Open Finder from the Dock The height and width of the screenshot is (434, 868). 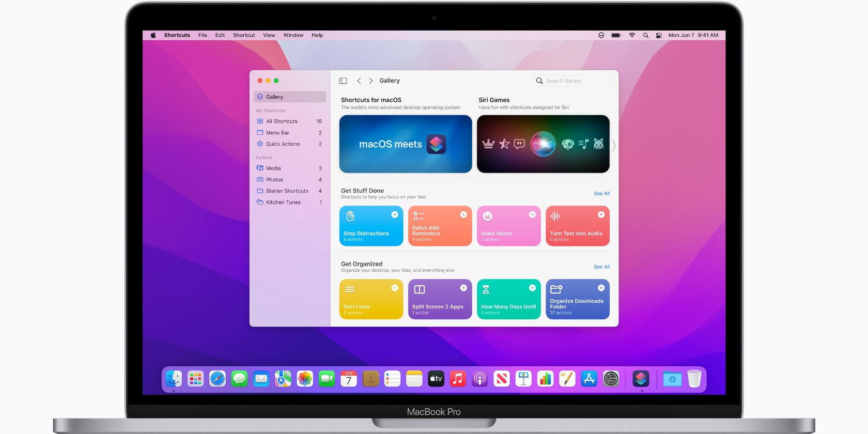(174, 379)
